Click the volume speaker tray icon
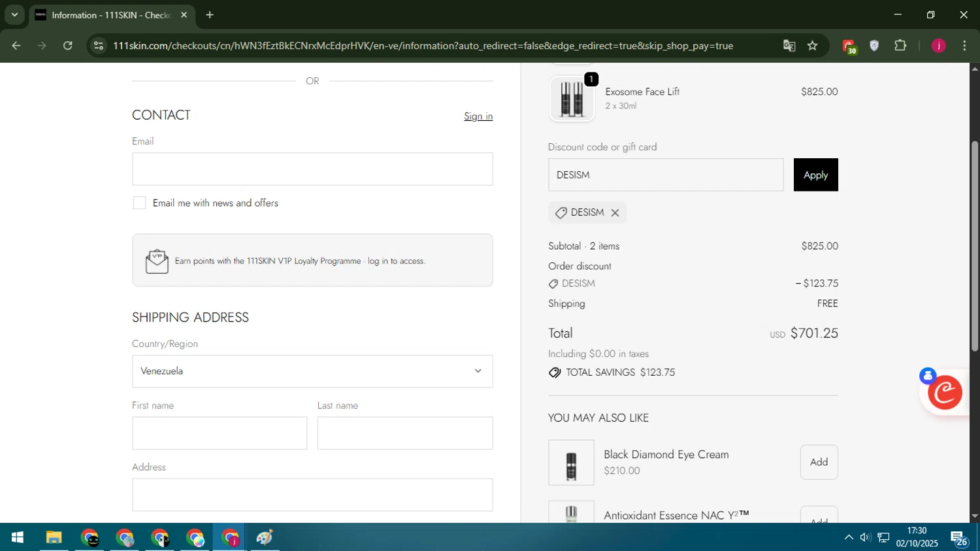The height and width of the screenshot is (551, 980). pyautogui.click(x=866, y=537)
